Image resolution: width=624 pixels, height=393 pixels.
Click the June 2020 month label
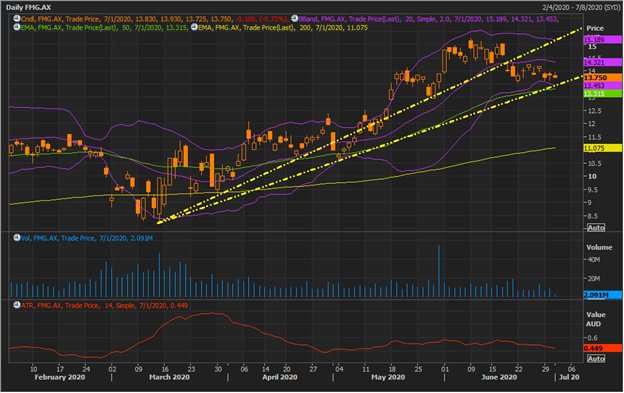tap(499, 377)
